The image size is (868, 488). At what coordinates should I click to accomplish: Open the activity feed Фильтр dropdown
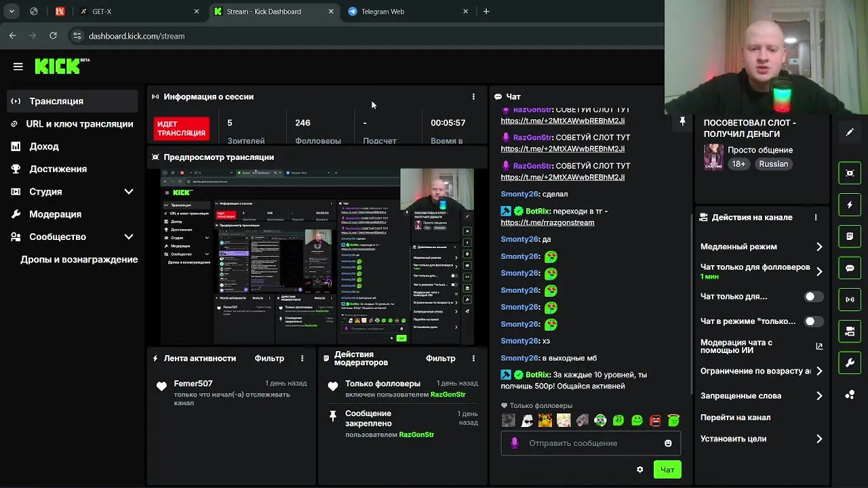(269, 359)
